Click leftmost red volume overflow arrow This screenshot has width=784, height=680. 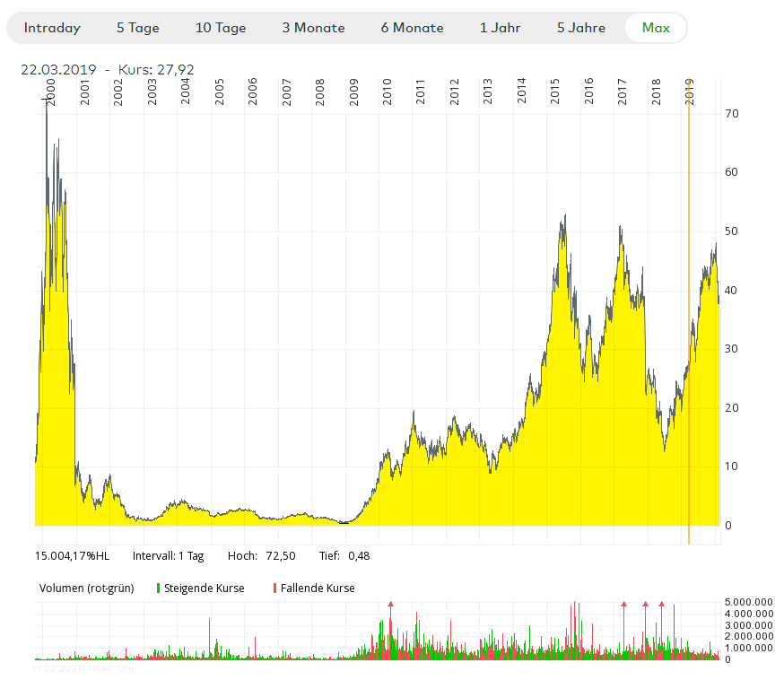pos(390,606)
